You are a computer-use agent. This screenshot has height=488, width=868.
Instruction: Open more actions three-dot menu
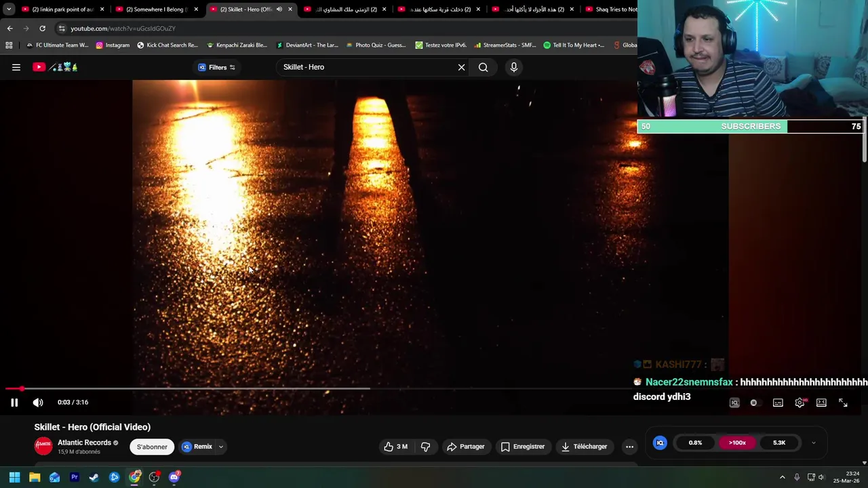click(x=629, y=447)
